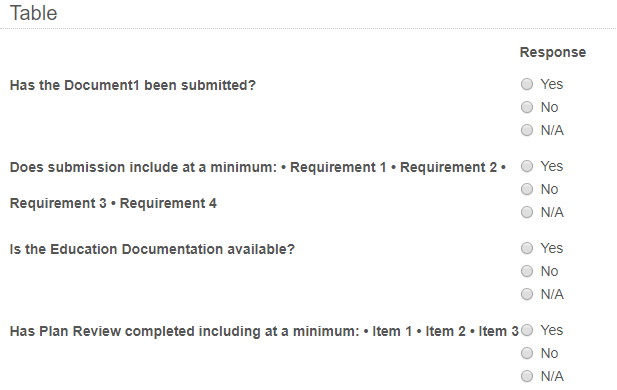The width and height of the screenshot is (617, 390).
Task: Choose N/A for Plan Review completed question
Action: 527,376
